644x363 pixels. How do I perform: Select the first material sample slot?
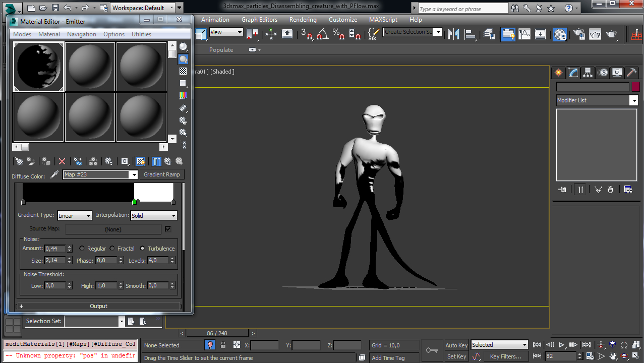point(38,67)
